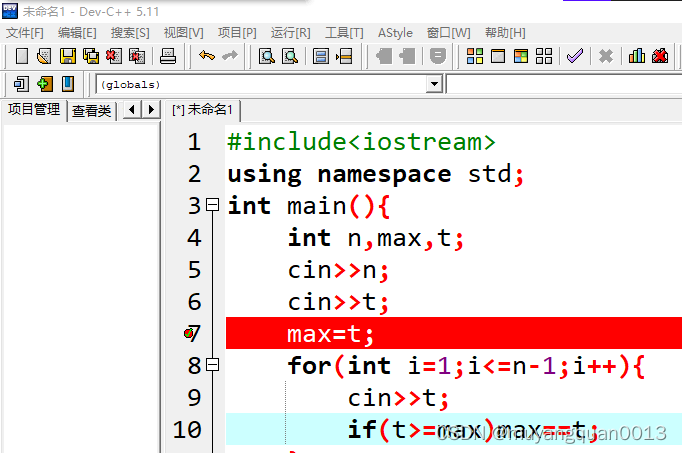Collapse the for loop fold at line 8
Image resolution: width=682 pixels, height=453 pixels.
[212, 365]
